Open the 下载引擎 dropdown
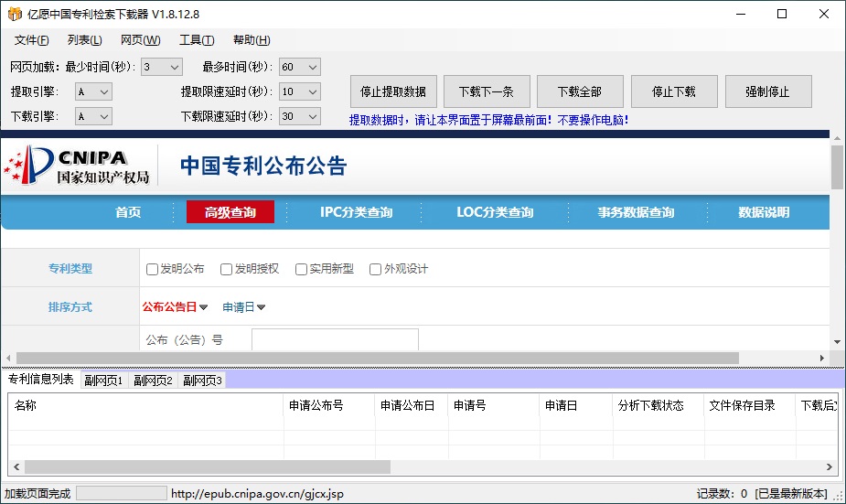Screen dimensions: 846x504 [93, 116]
